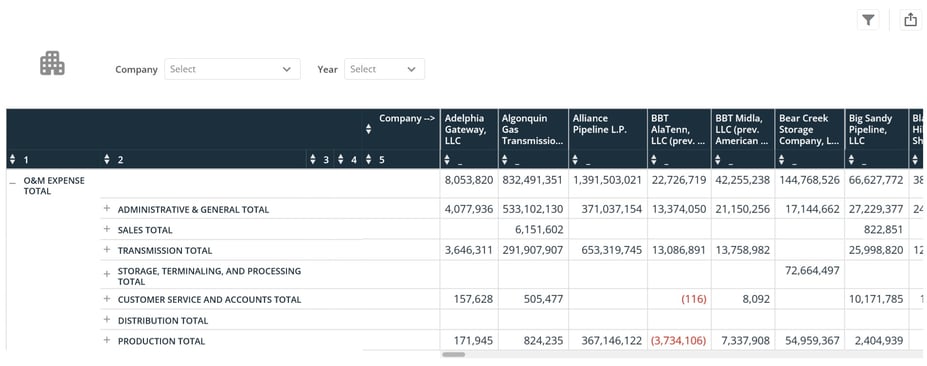Sort the Company header arrows
The image size is (927, 366).
tap(368, 129)
